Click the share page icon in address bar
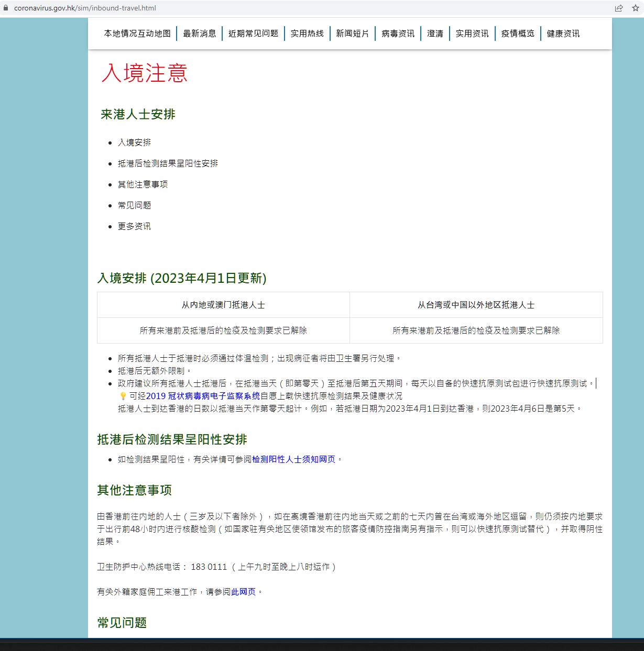The image size is (644, 651). (x=619, y=8)
